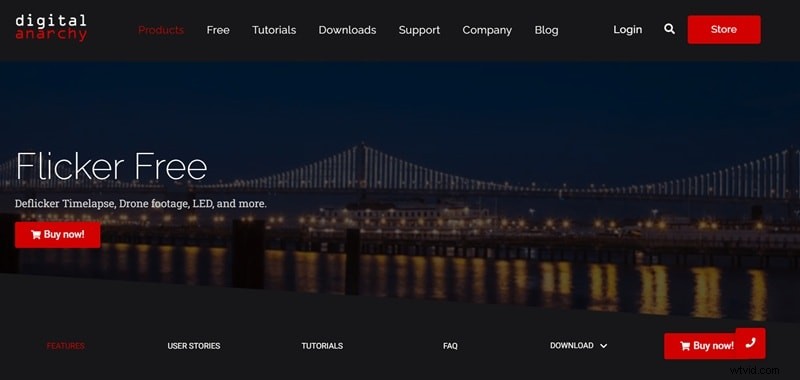Visit the Blog page
This screenshot has height=380, width=800.
[x=546, y=30]
